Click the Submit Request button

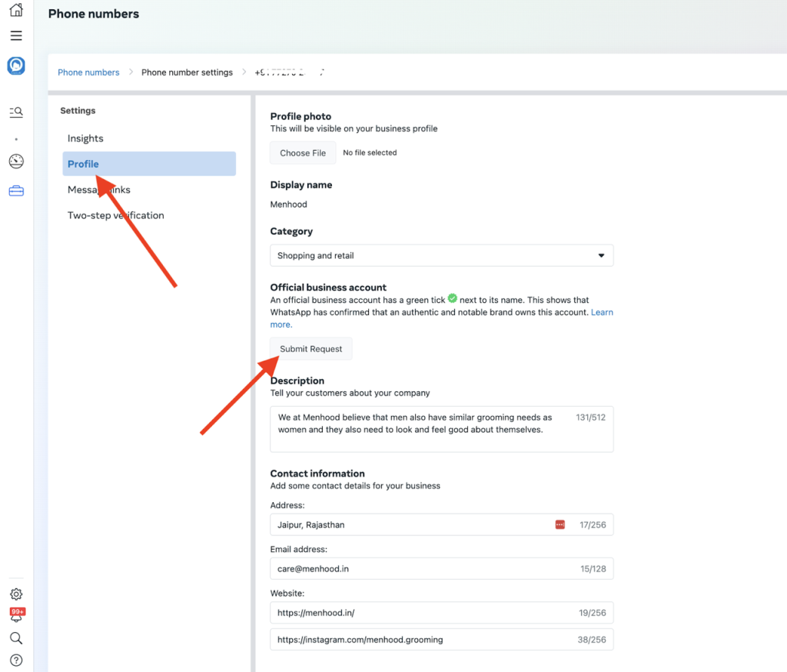pyautogui.click(x=310, y=348)
